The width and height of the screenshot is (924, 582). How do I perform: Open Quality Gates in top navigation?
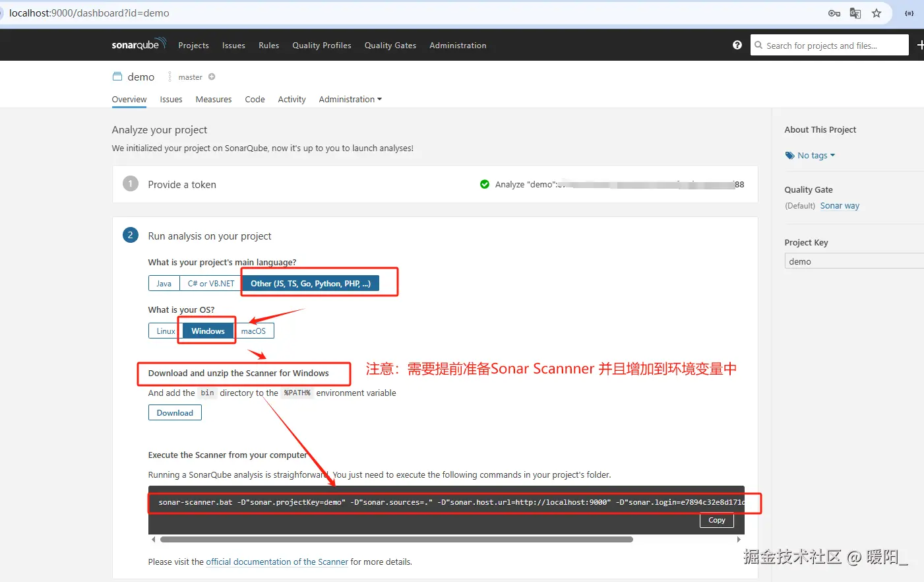[390, 46]
